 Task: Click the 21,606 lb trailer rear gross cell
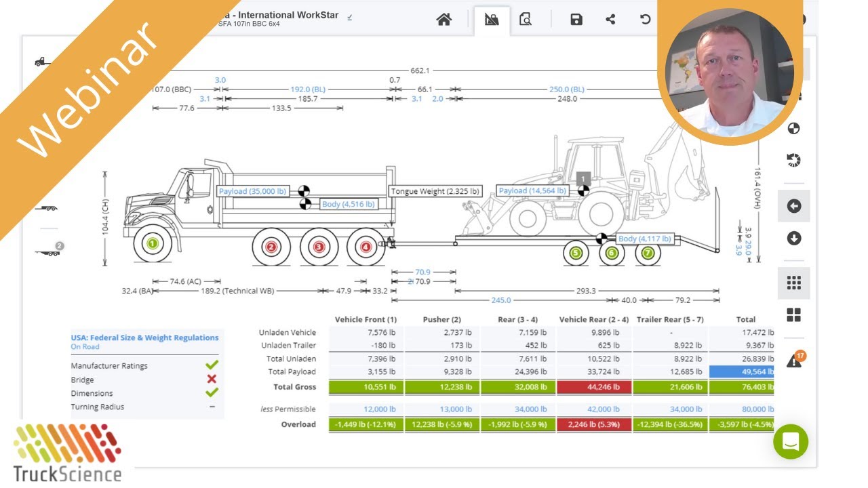670,388
